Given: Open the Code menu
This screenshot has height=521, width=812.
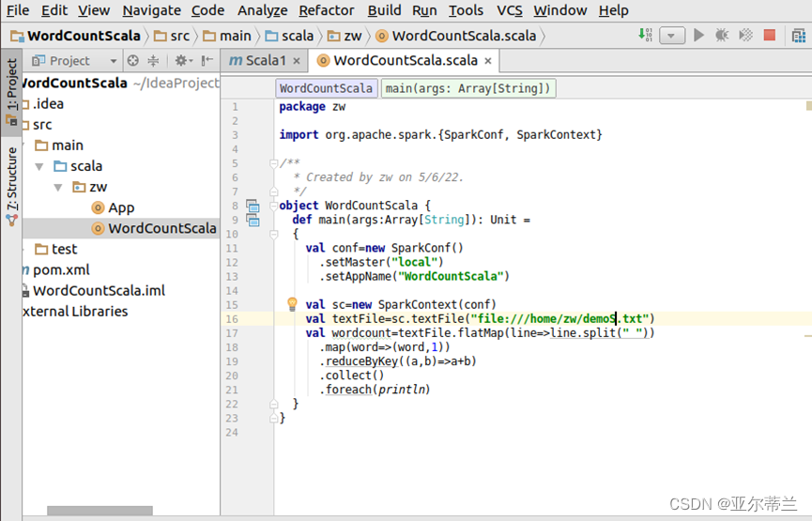Looking at the screenshot, I should pyautogui.click(x=207, y=10).
